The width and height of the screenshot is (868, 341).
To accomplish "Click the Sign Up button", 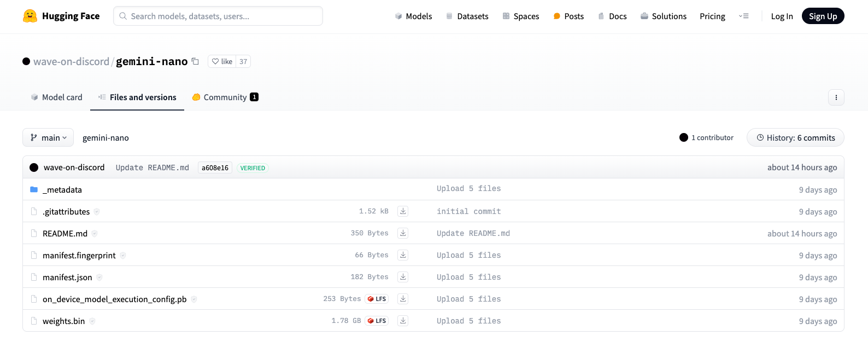I will tap(823, 16).
